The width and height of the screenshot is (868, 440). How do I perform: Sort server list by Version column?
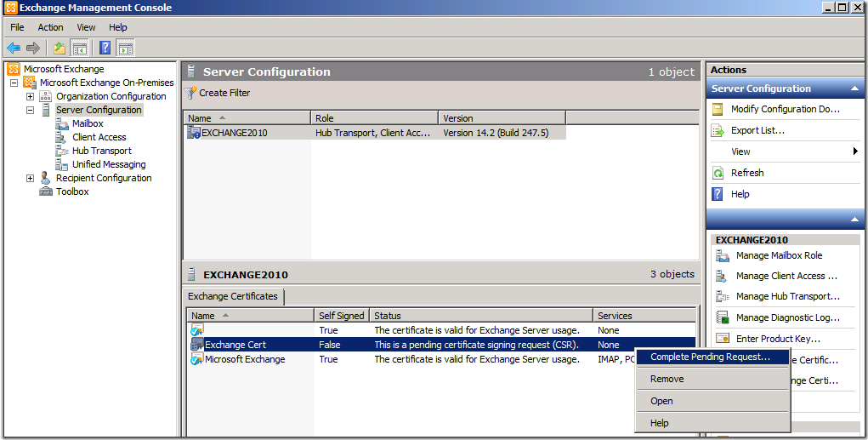tap(502, 118)
